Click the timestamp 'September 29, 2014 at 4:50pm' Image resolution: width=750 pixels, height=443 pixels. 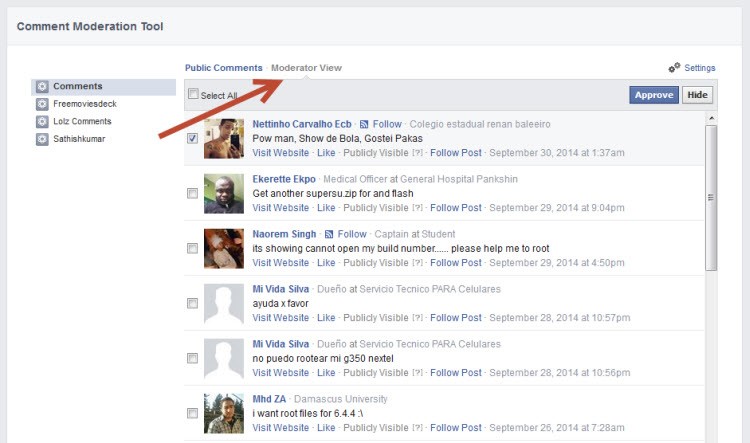click(x=557, y=263)
